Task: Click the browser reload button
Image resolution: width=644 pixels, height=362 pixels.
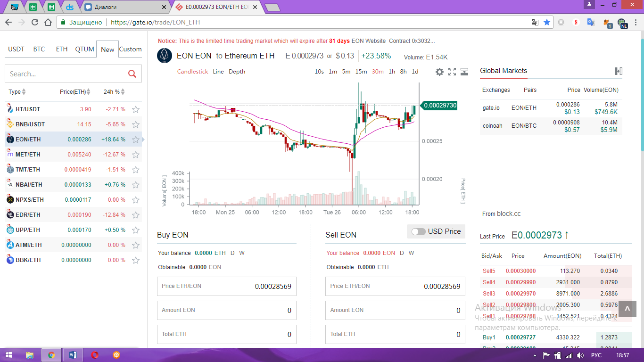Action: [x=34, y=22]
